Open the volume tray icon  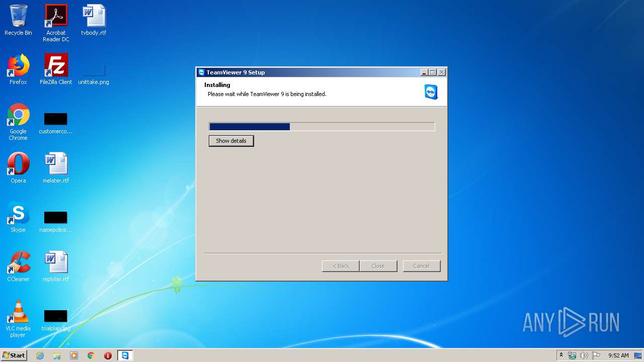(584, 355)
